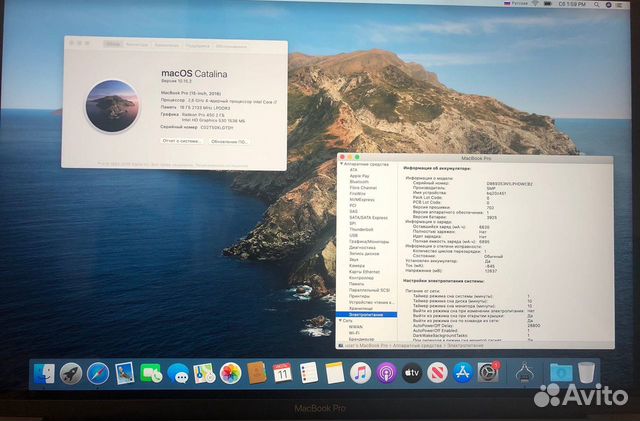Open Calendar icon showing 11
The width and height of the screenshot is (640, 421).
pos(282,373)
